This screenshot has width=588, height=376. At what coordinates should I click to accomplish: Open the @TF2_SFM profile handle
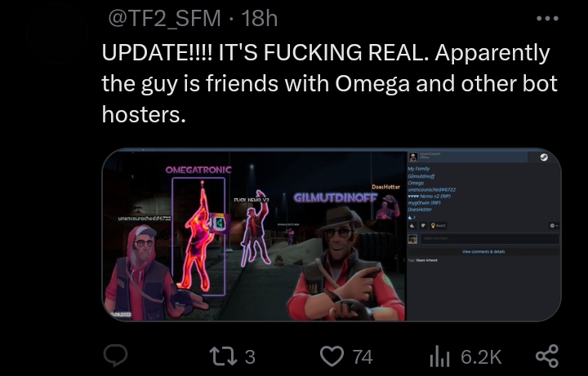click(x=165, y=18)
